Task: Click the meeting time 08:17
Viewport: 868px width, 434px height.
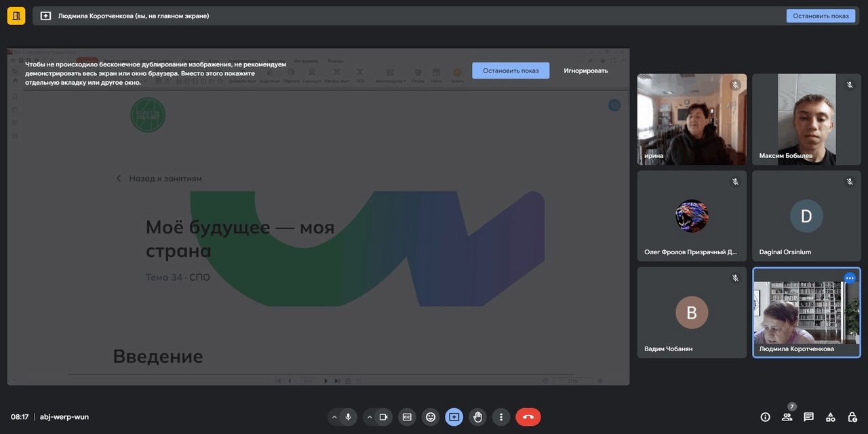Action: tap(20, 417)
